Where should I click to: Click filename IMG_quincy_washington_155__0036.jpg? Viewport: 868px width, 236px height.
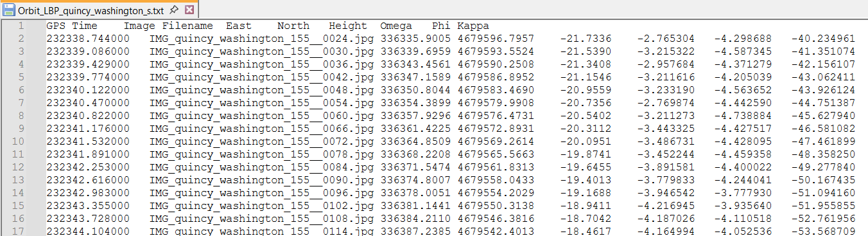[x=261, y=64]
